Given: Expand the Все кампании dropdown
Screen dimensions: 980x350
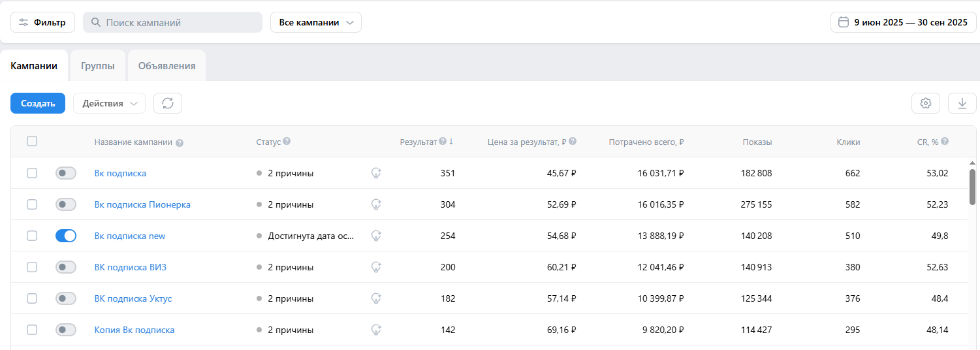Looking at the screenshot, I should pos(316,22).
